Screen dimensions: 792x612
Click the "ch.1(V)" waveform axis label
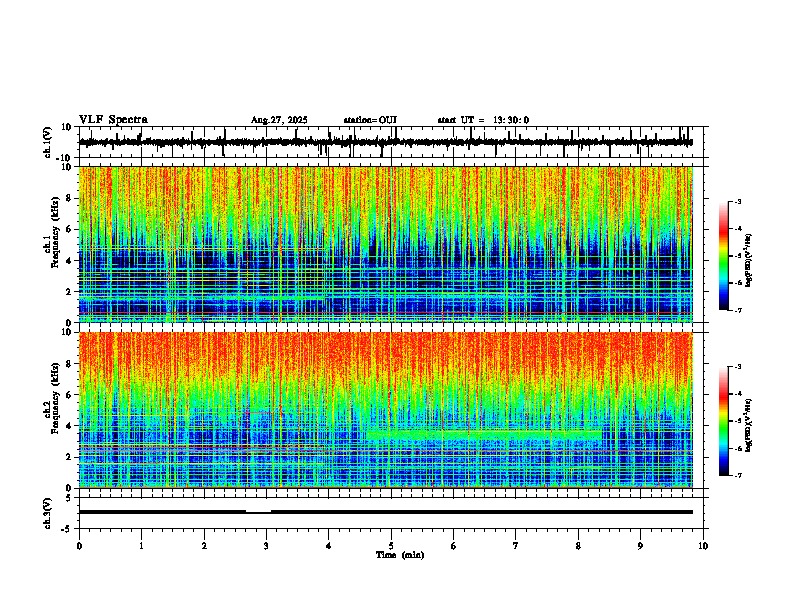(x=48, y=142)
